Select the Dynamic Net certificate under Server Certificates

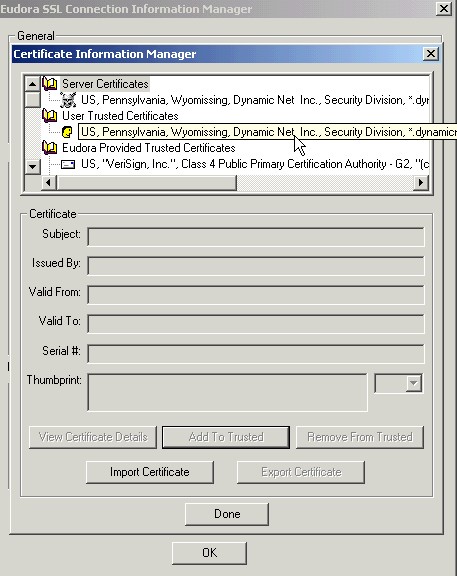click(255, 100)
